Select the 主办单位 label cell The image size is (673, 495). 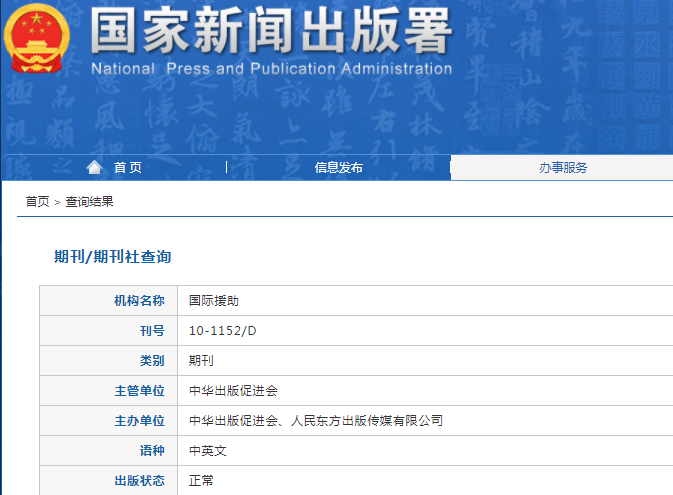click(x=109, y=421)
